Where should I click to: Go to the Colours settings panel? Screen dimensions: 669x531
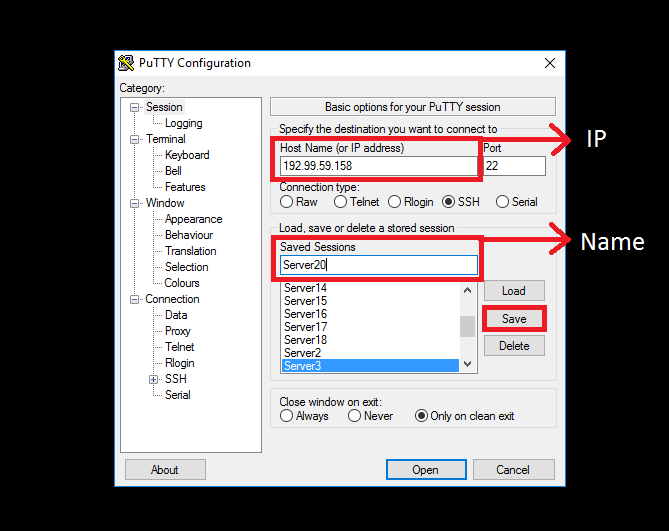pyautogui.click(x=182, y=283)
